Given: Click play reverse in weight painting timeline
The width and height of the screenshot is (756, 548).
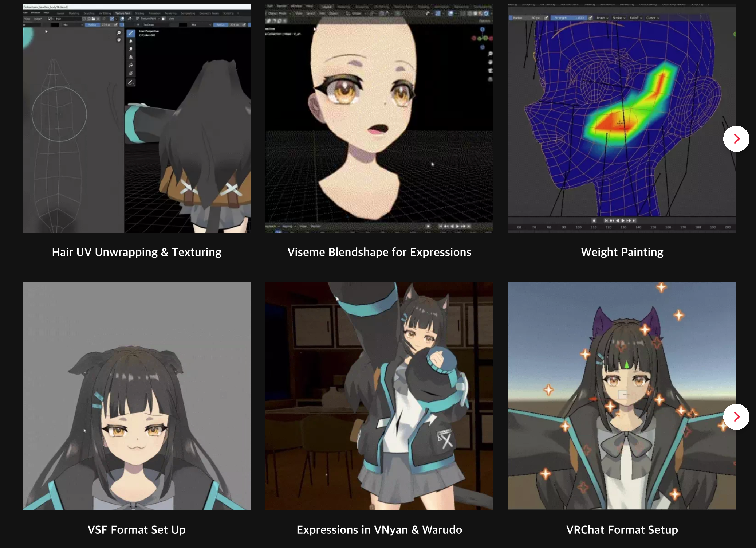Looking at the screenshot, I should (618, 220).
